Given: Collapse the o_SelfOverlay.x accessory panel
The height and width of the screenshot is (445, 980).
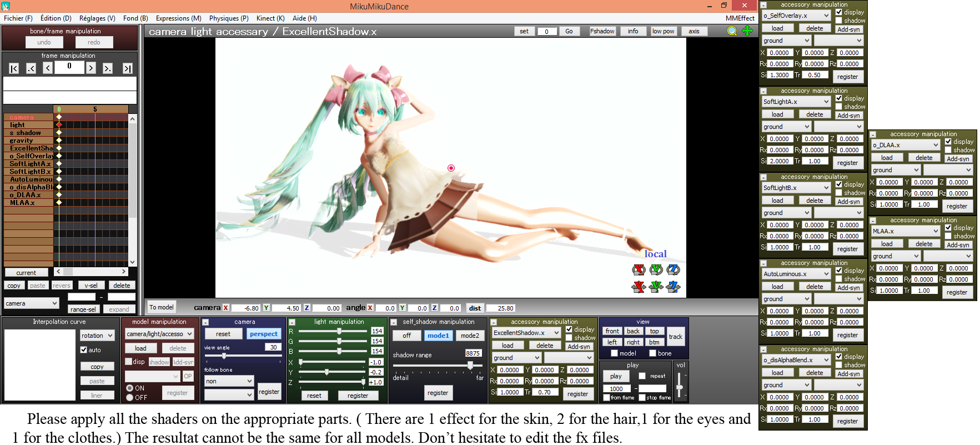Looking at the screenshot, I should tap(763, 5).
